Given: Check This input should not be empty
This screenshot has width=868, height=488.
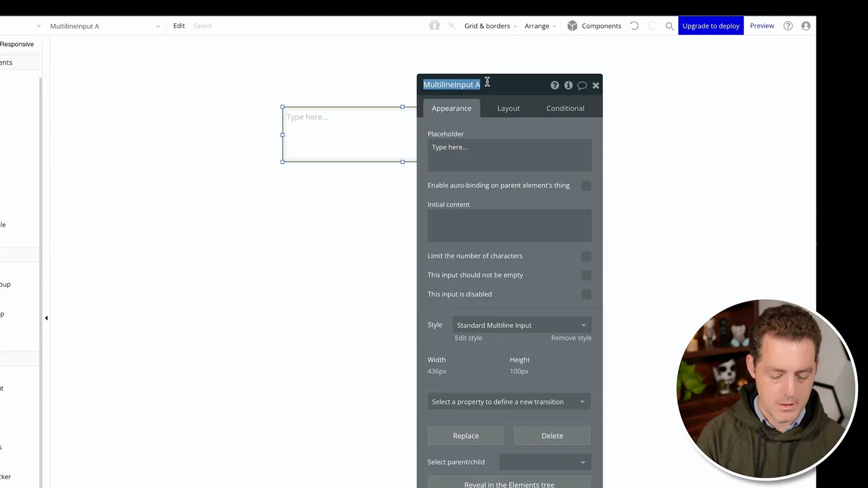Looking at the screenshot, I should [586, 275].
